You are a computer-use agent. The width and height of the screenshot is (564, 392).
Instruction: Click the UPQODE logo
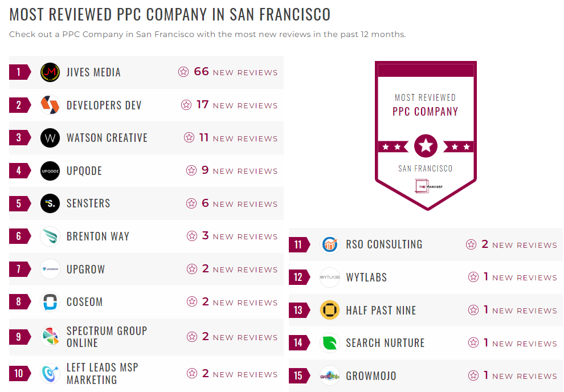pos(50,170)
